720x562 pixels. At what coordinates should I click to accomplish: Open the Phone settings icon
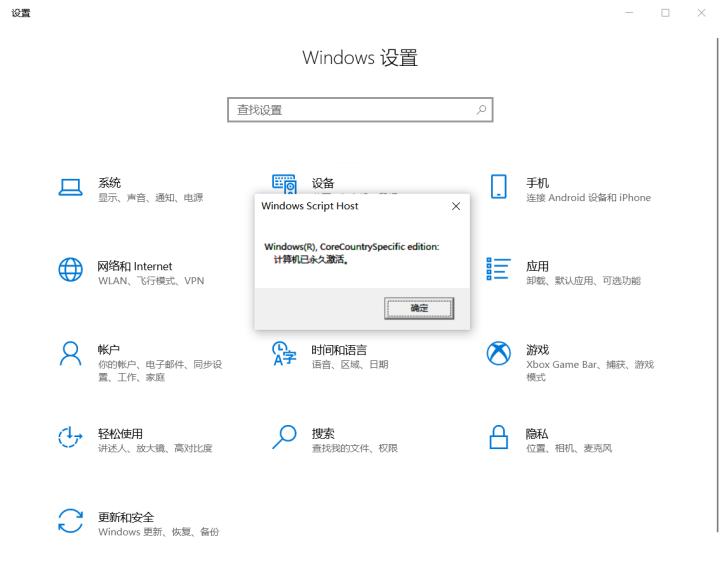499,186
